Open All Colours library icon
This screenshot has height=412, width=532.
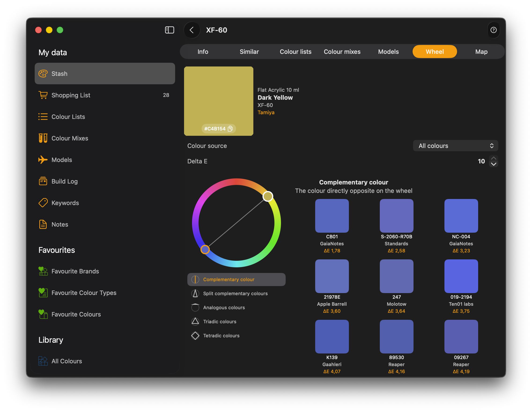point(43,361)
